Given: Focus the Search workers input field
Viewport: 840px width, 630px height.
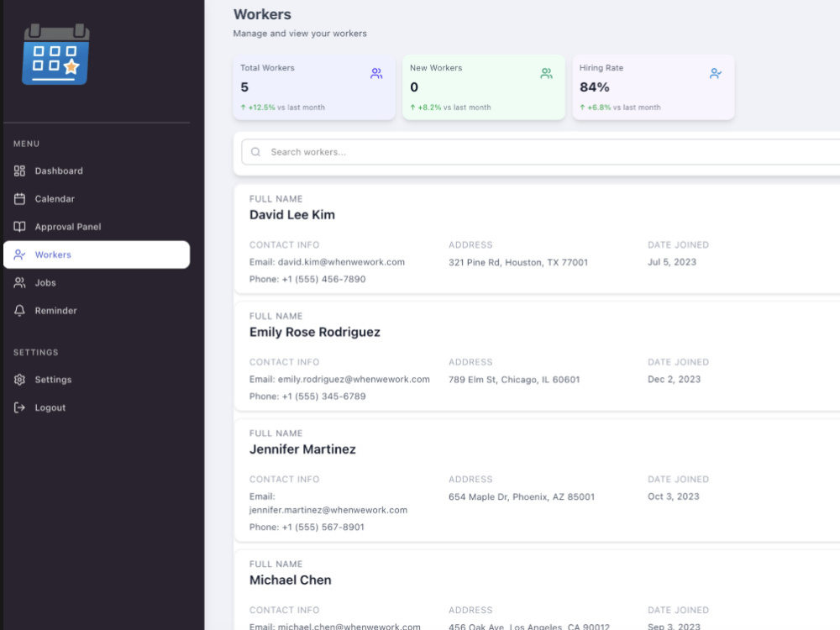Looking at the screenshot, I should pyautogui.click(x=540, y=152).
